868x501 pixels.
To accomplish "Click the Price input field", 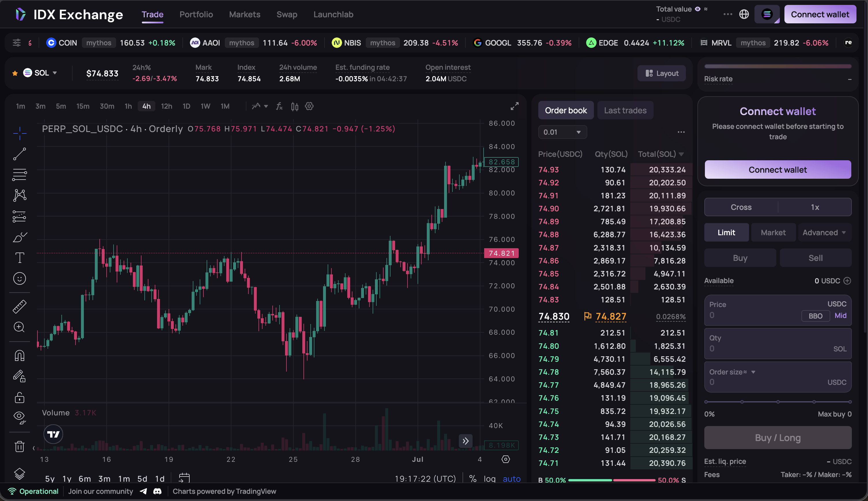I will coord(778,310).
